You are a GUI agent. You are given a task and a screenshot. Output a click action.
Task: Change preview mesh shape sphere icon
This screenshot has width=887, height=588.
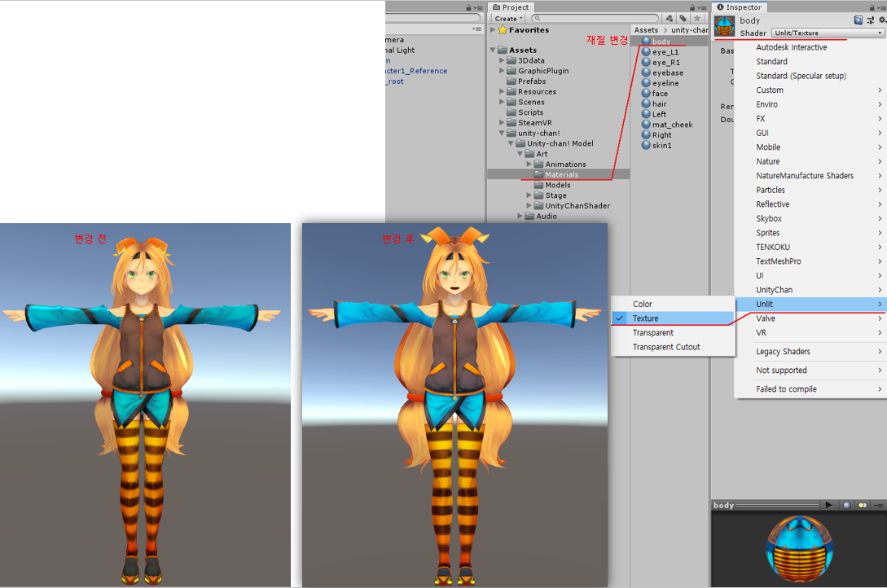tap(846, 505)
